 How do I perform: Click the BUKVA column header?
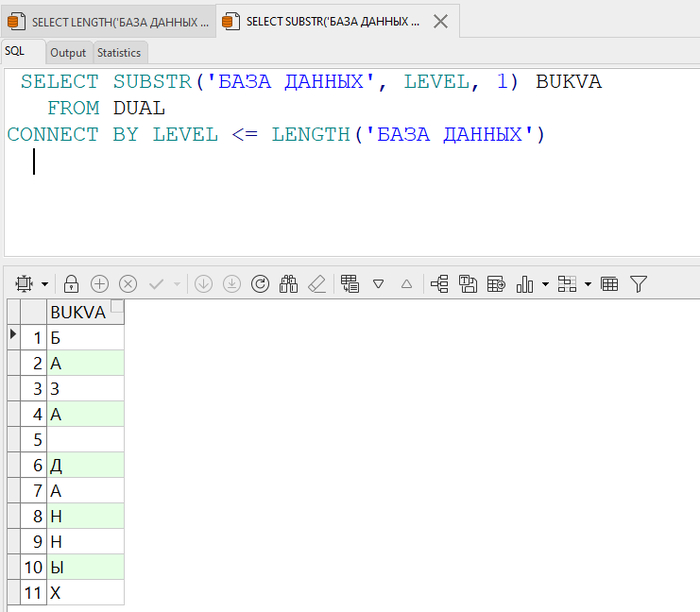tap(78, 312)
